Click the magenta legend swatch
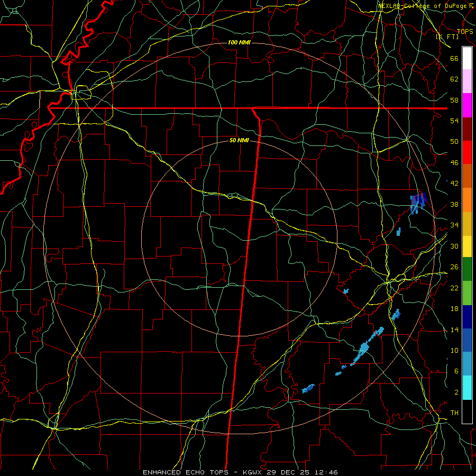This screenshot has height=476, width=476. [467, 105]
